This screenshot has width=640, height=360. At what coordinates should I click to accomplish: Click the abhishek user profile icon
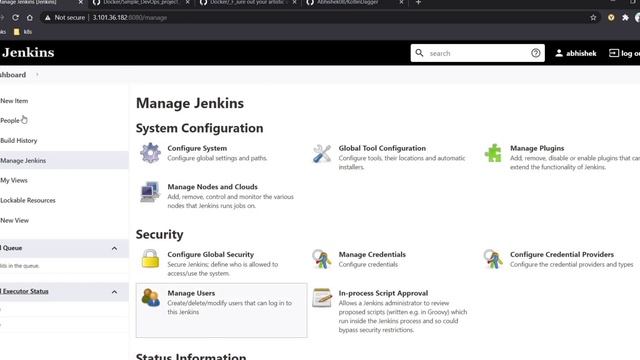click(x=559, y=53)
